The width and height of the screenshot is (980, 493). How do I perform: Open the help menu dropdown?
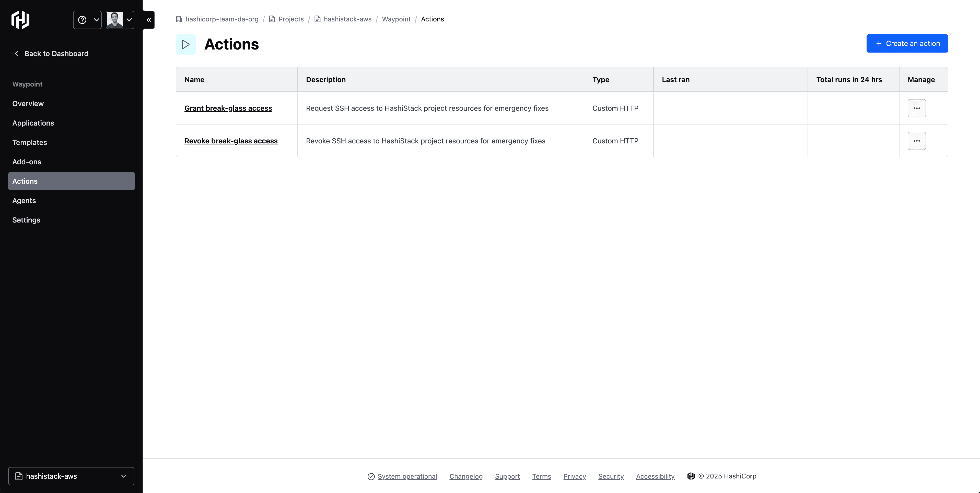coord(87,20)
